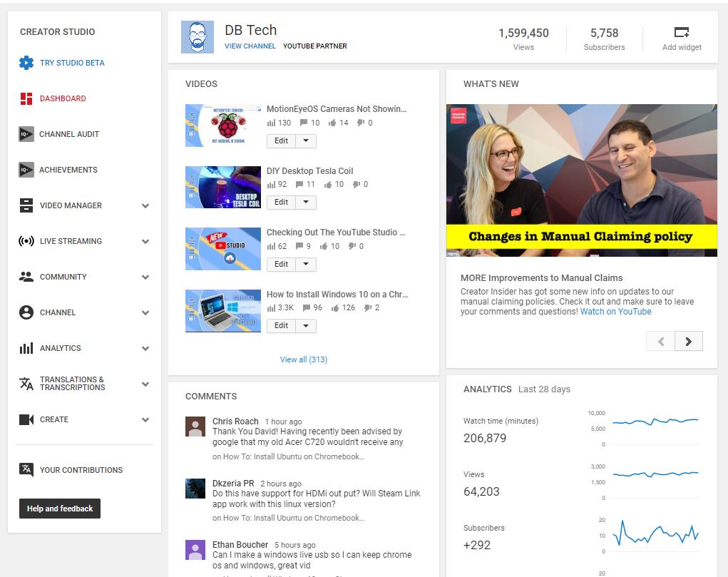The image size is (728, 577).
Task: Click views icon for MotionEyeOS video
Action: pyautogui.click(x=271, y=123)
